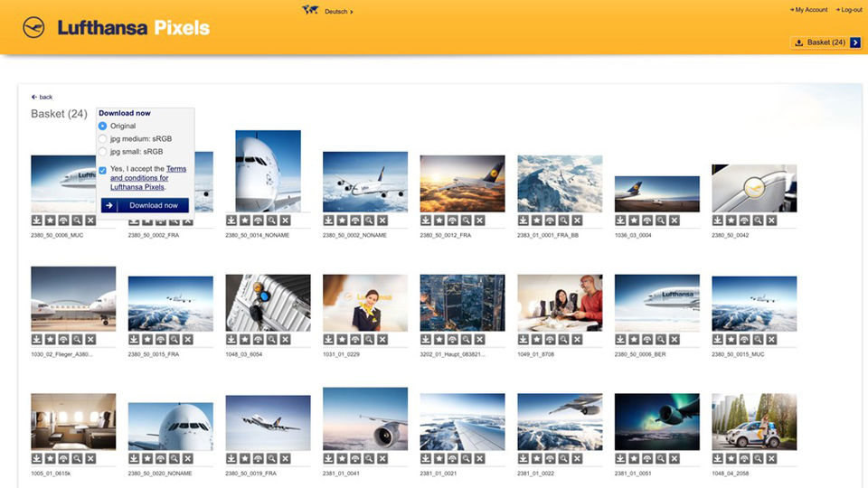
Task: Download image 2380_50_0015_MUC
Action: 717,339
